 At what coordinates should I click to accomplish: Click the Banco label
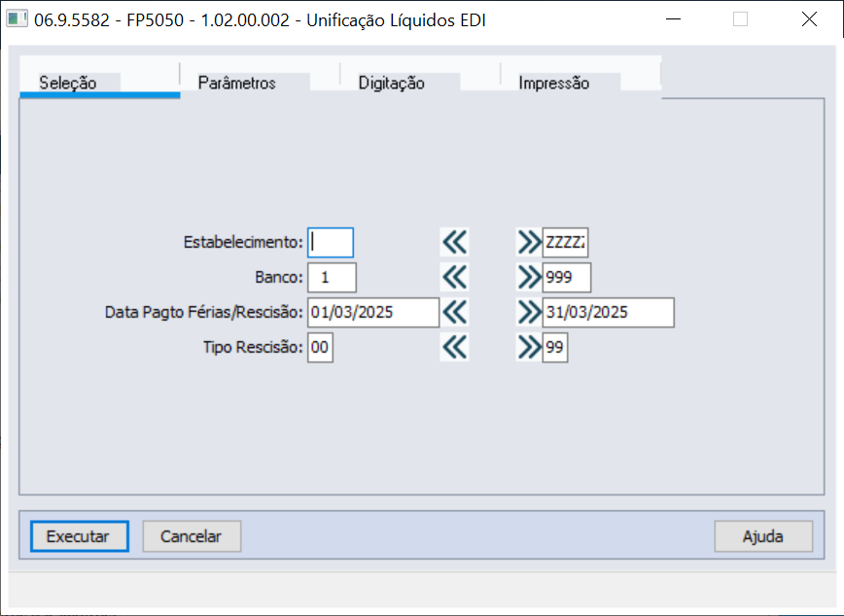pos(279,278)
